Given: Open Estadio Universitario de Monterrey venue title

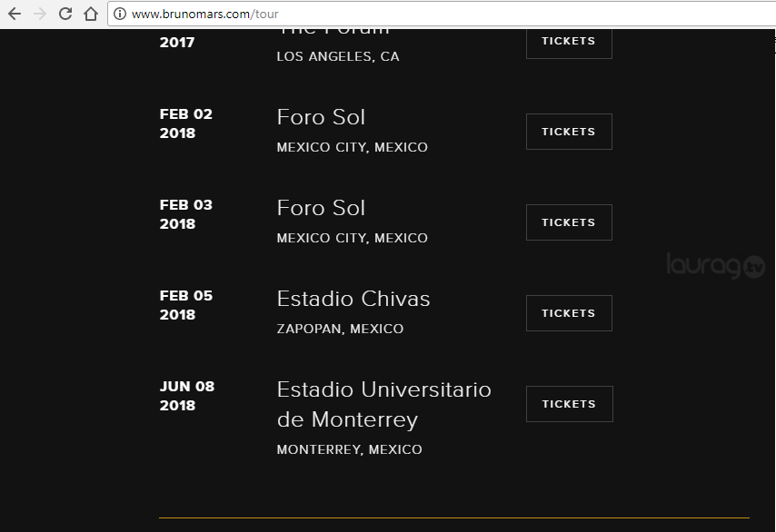Looking at the screenshot, I should point(383,404).
